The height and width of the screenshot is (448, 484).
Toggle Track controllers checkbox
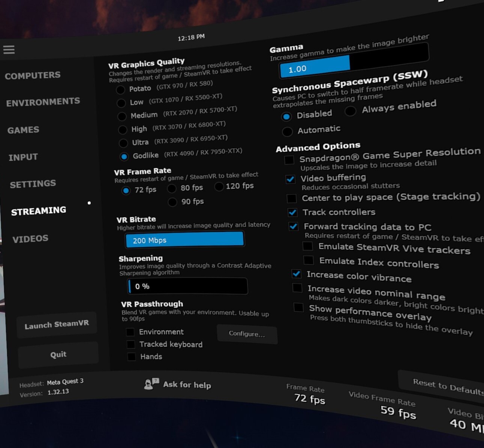click(x=292, y=212)
